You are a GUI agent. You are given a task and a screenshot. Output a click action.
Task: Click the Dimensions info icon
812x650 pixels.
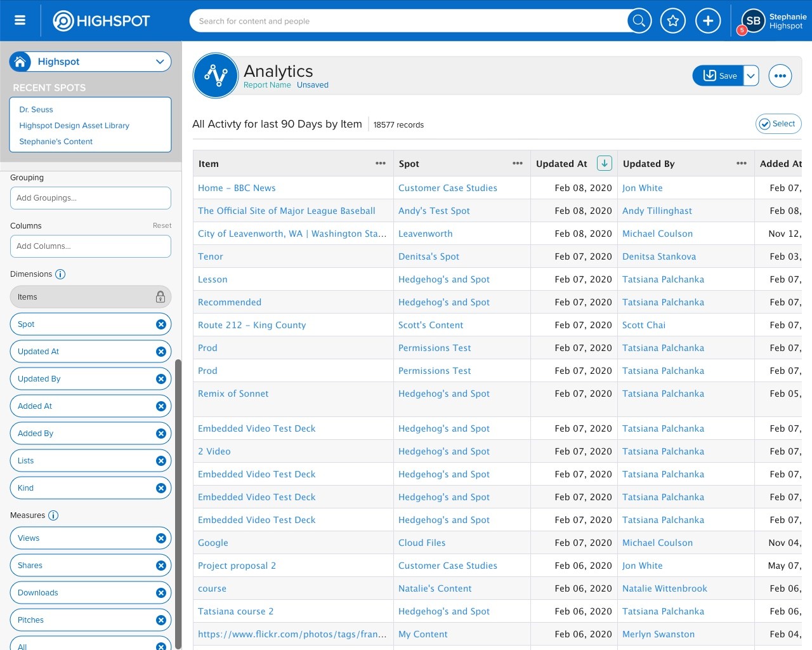tap(60, 274)
